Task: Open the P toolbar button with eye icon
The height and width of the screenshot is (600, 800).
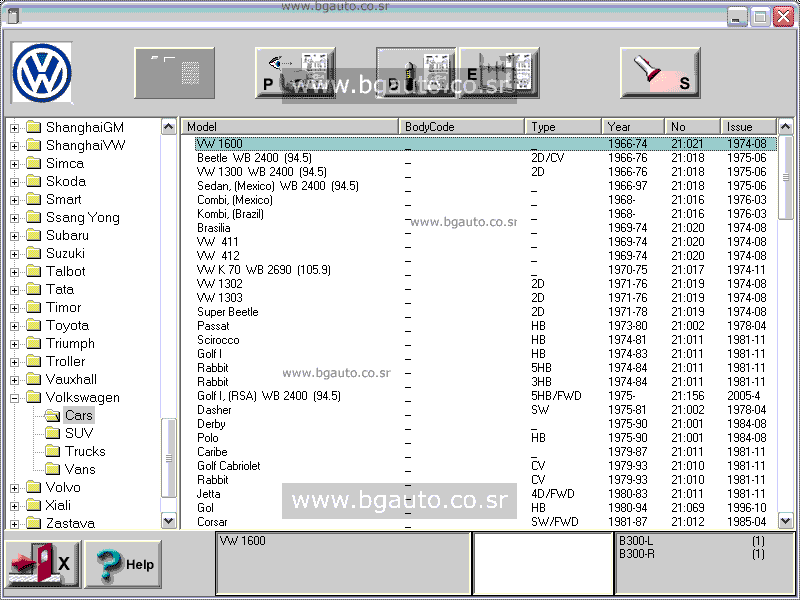Action: coord(295,73)
